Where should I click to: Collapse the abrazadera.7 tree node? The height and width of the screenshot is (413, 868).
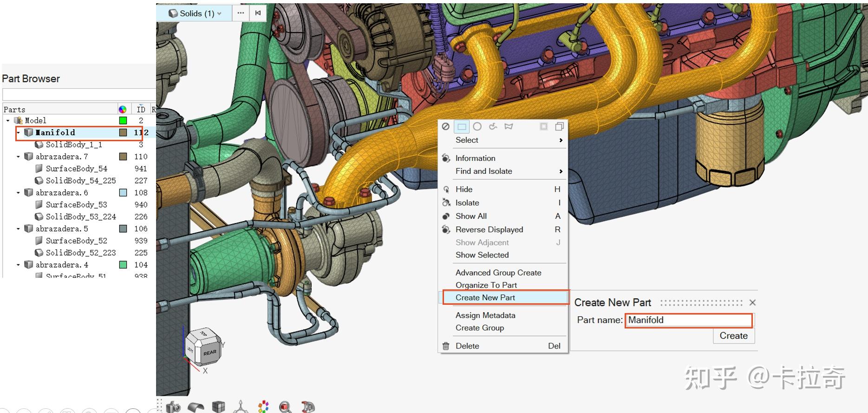tap(18, 157)
